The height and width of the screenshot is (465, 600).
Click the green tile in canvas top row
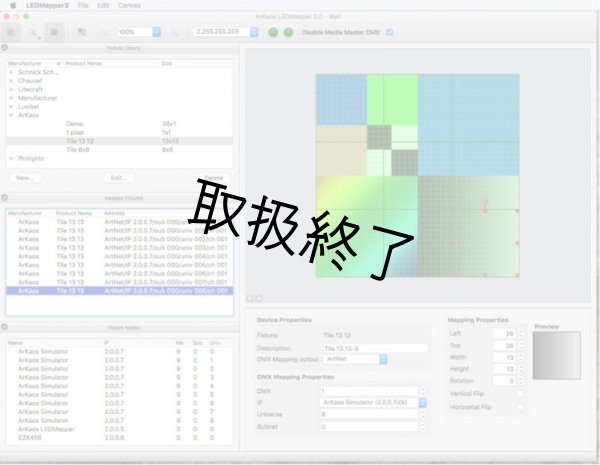point(392,100)
